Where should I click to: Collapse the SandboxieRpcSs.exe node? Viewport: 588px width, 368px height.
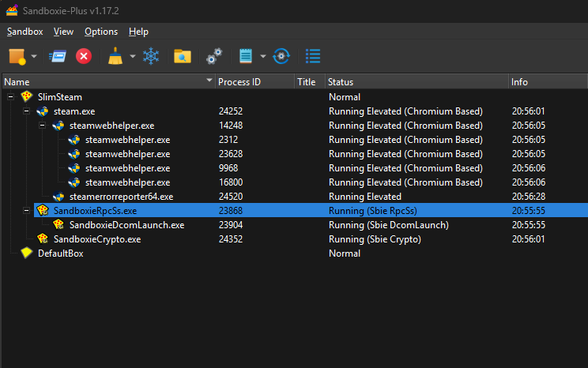coord(26,211)
